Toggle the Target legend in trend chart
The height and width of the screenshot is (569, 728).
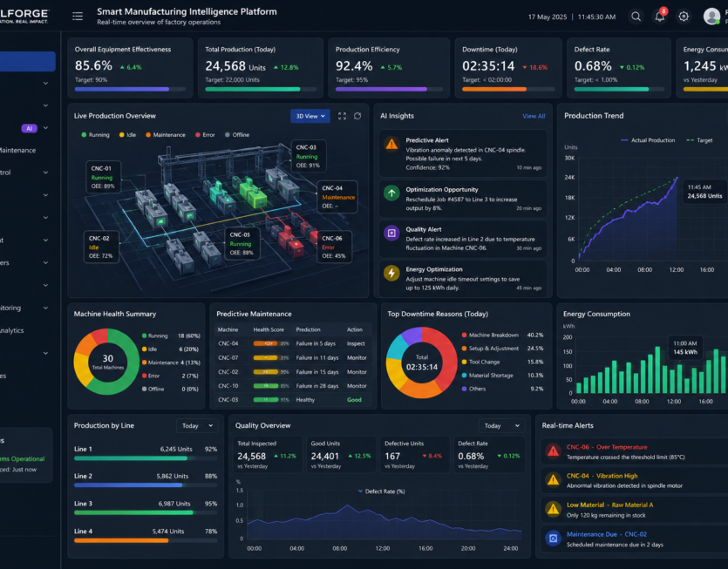tap(700, 140)
